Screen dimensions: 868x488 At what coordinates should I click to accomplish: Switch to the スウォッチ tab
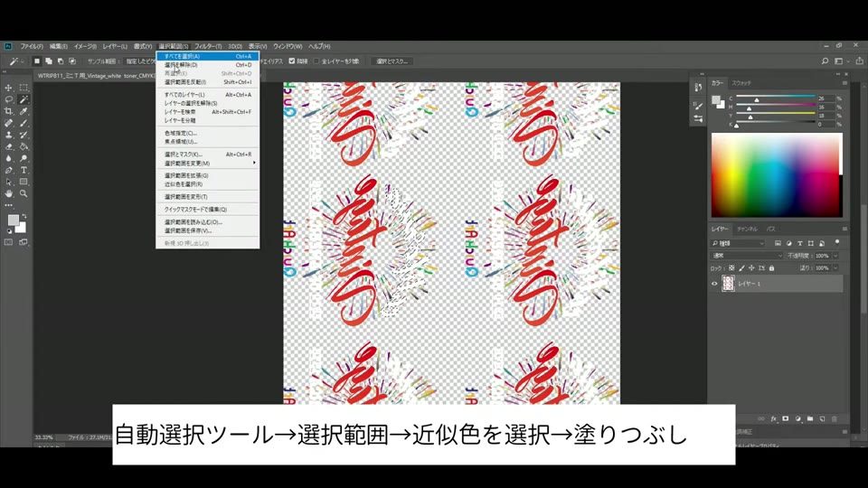tap(741, 82)
